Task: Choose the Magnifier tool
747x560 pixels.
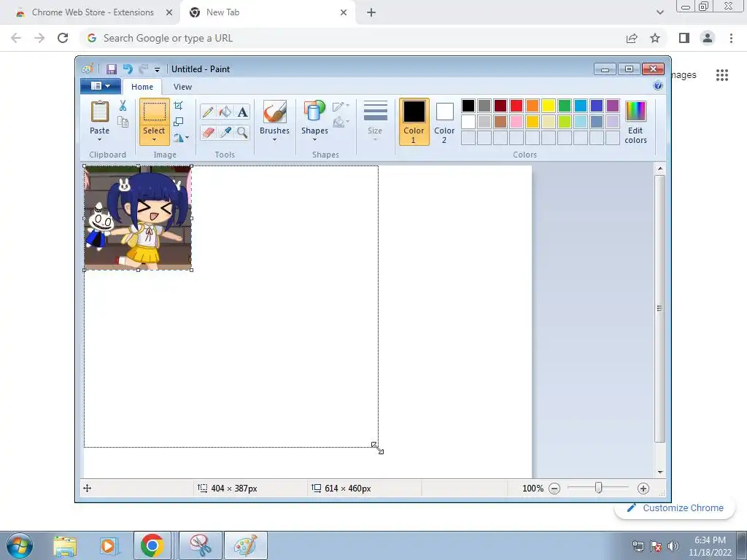Action: [x=242, y=132]
